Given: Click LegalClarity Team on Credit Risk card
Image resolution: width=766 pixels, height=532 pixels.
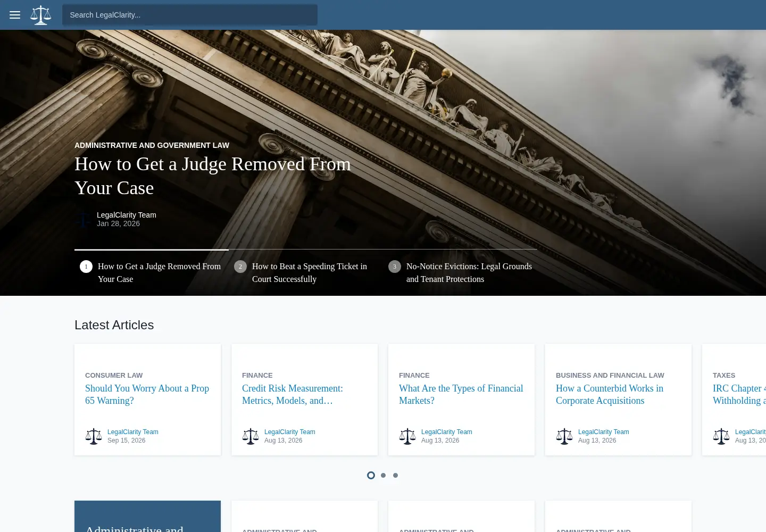Looking at the screenshot, I should (x=290, y=432).
